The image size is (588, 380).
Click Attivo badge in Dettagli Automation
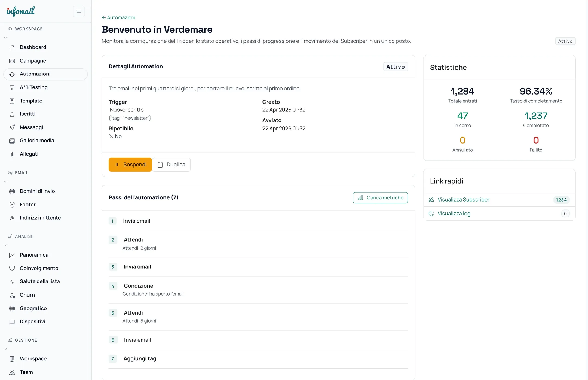[x=395, y=67]
